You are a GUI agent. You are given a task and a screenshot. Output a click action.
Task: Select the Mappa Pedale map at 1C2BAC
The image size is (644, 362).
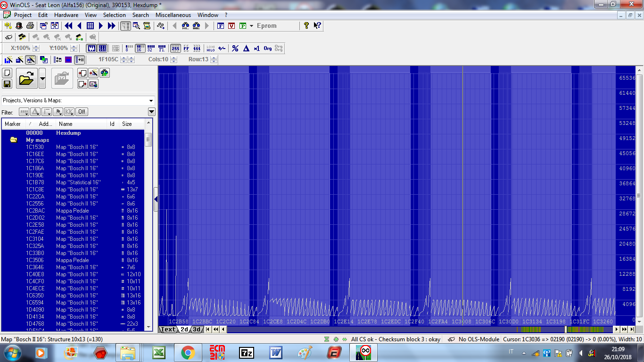point(72,211)
